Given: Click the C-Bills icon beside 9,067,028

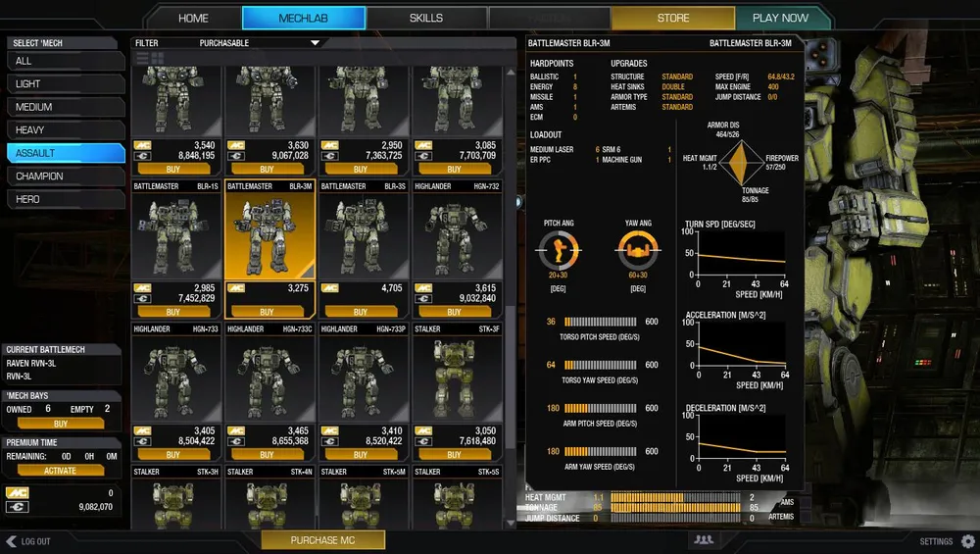Looking at the screenshot, I should coord(236,156).
